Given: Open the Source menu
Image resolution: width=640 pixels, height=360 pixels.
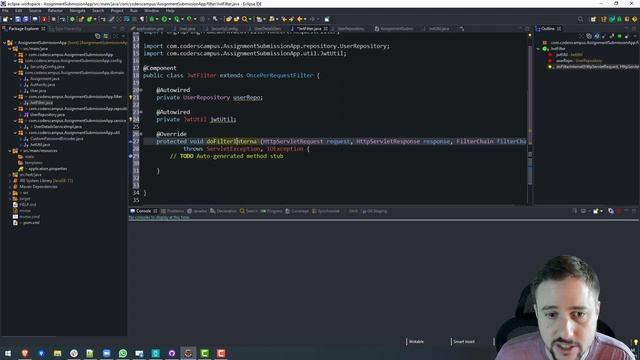Looking at the screenshot, I should [35, 11].
